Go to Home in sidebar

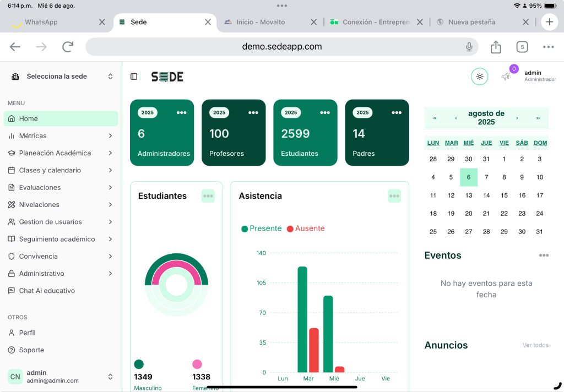[61, 119]
